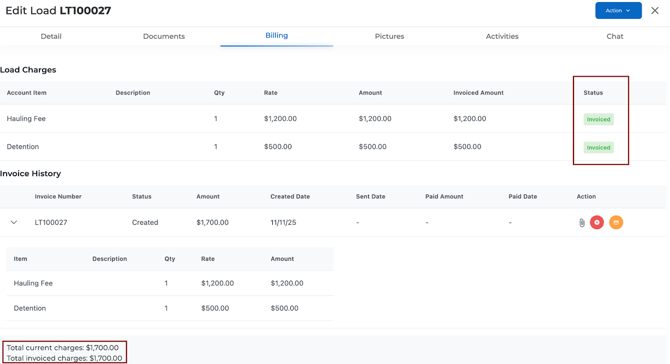Click invoice number LT100027 in Invoice History
Viewport: 670px width, 364px height.
[x=51, y=222]
